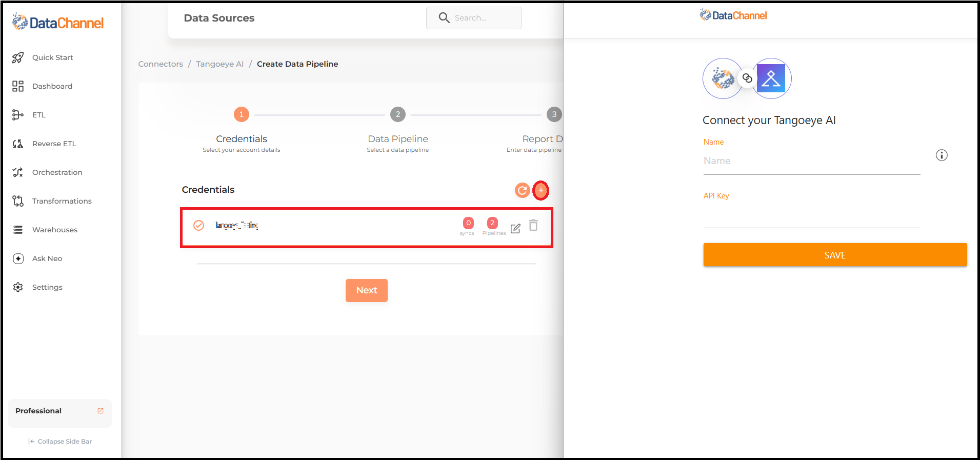Viewport: 980px width, 460px height.
Task: Open Ask Neo assistant
Action: 47,258
